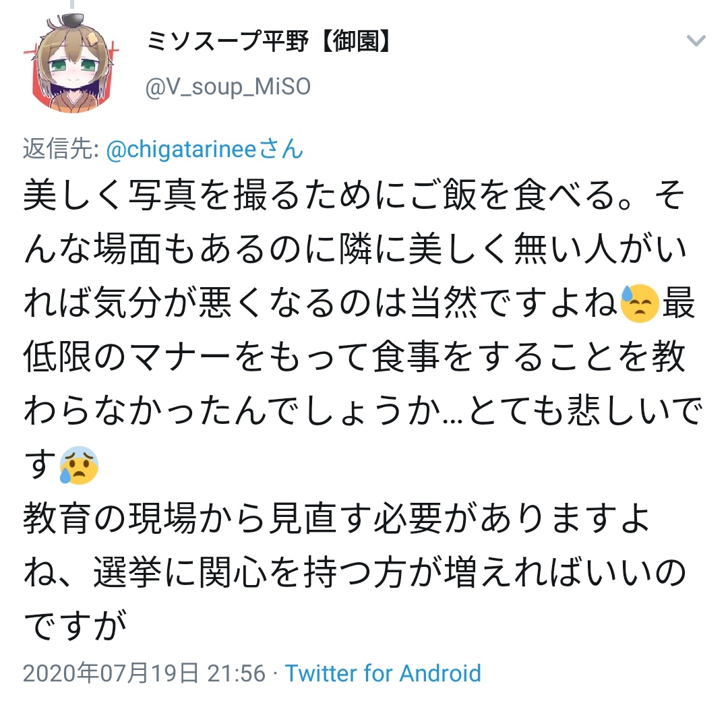The height and width of the screenshot is (703, 728).
Task: Click the final line ですが
Action: point(75,626)
